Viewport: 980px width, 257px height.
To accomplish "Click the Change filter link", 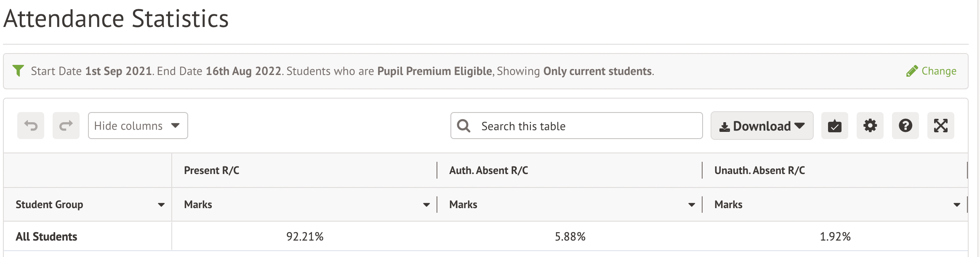I will pyautogui.click(x=931, y=71).
